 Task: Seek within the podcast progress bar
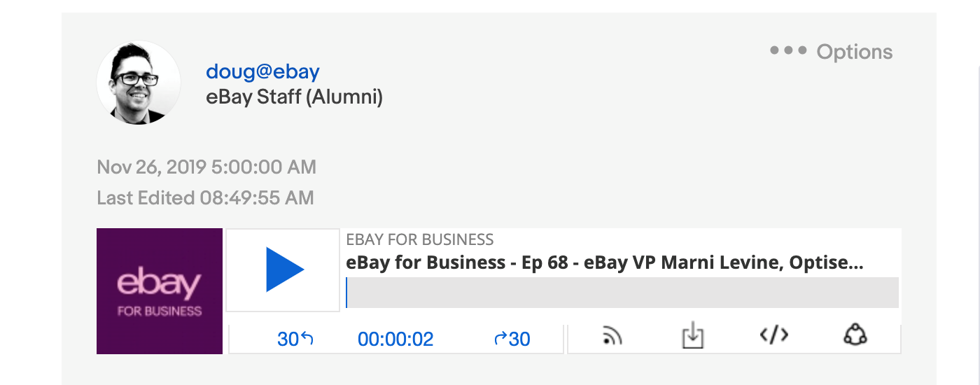pos(622,293)
